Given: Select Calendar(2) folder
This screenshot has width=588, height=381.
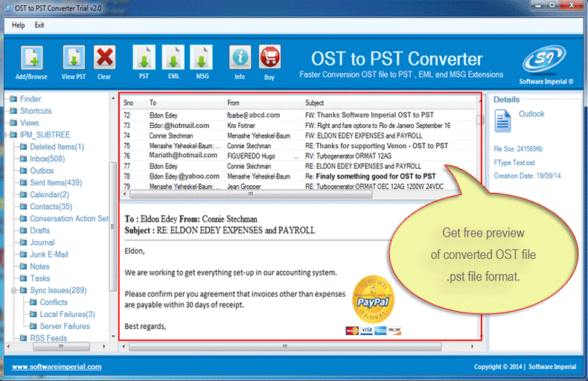Looking at the screenshot, I should coord(50,195).
